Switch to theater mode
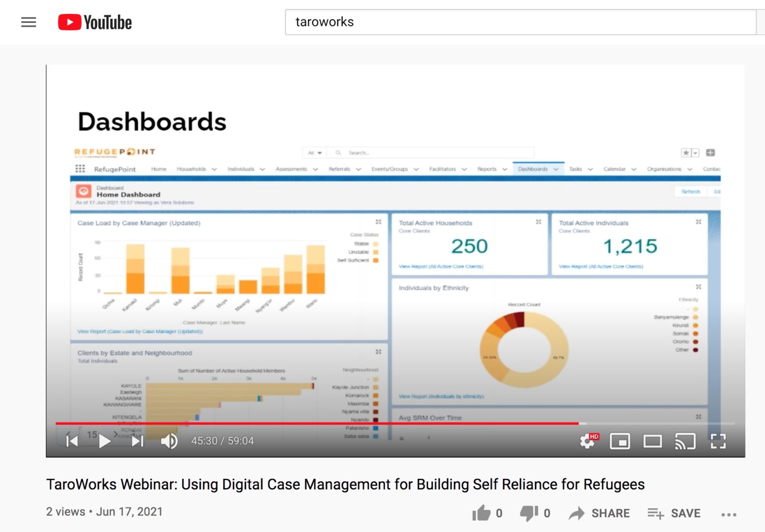This screenshot has width=765, height=532. click(652, 441)
